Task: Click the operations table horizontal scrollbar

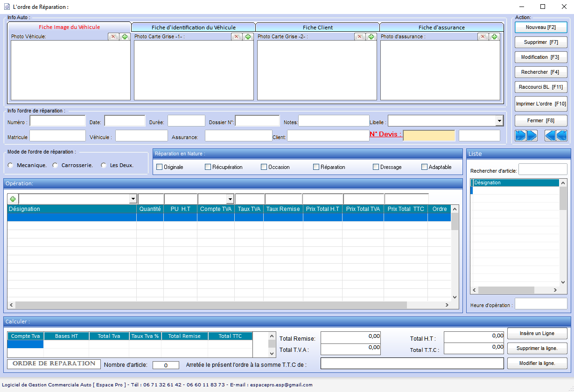Action: (x=230, y=305)
